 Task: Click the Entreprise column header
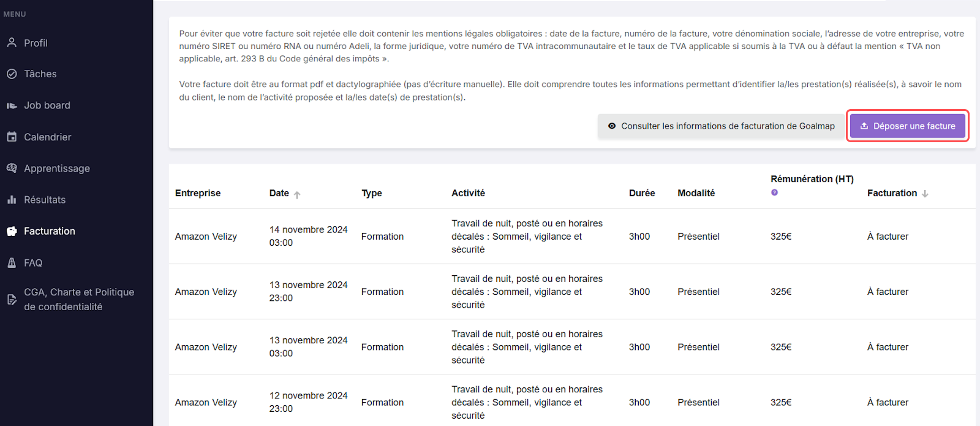198,193
